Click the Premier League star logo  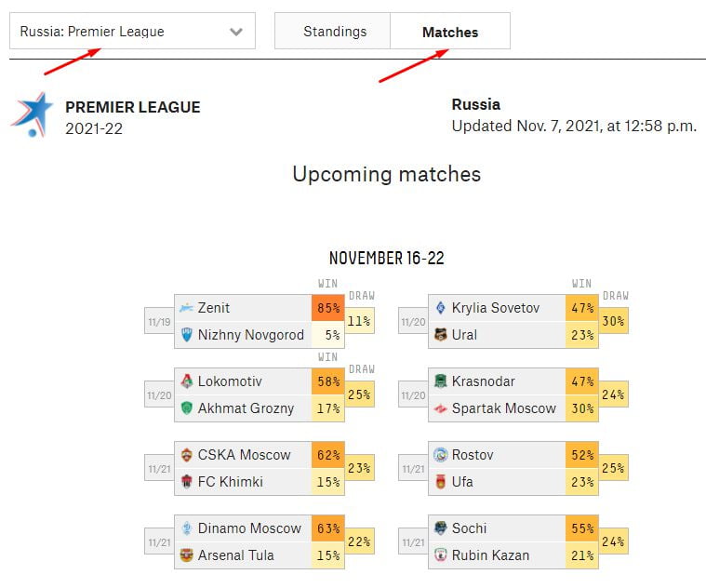(33, 114)
